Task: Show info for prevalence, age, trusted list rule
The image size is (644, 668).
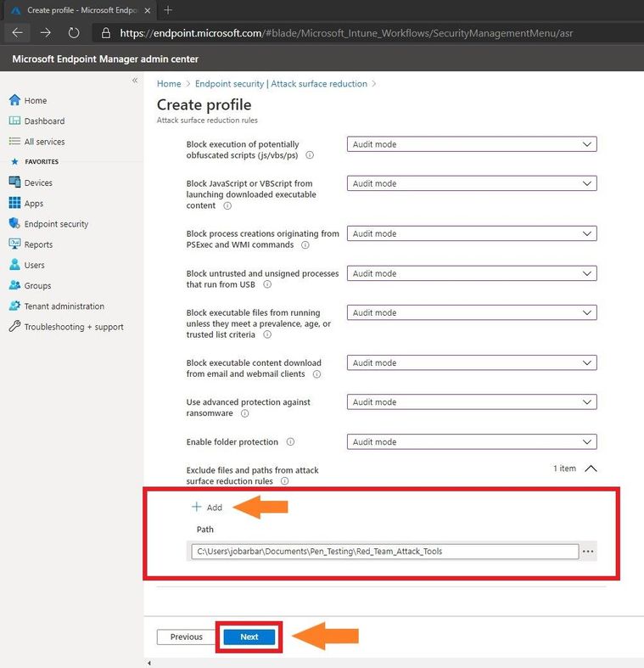Action: 267,334
